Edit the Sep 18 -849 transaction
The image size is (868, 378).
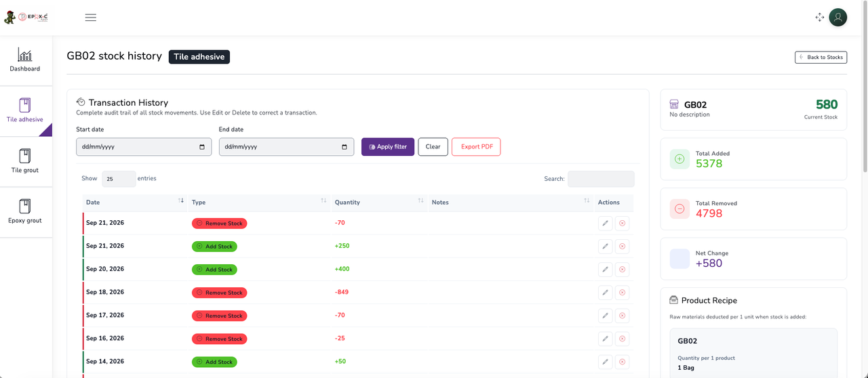coord(606,293)
